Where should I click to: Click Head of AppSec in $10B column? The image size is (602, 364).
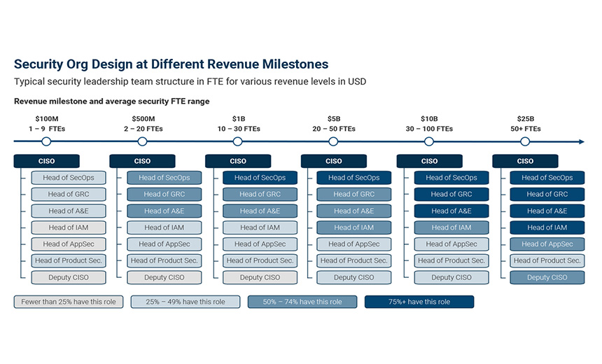451,244
